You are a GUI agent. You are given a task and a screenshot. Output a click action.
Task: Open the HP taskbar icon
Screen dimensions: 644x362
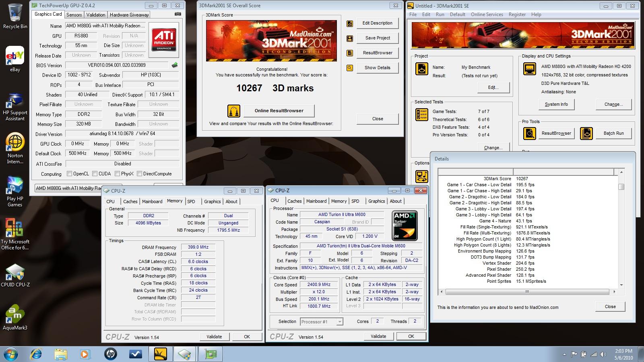(x=110, y=354)
